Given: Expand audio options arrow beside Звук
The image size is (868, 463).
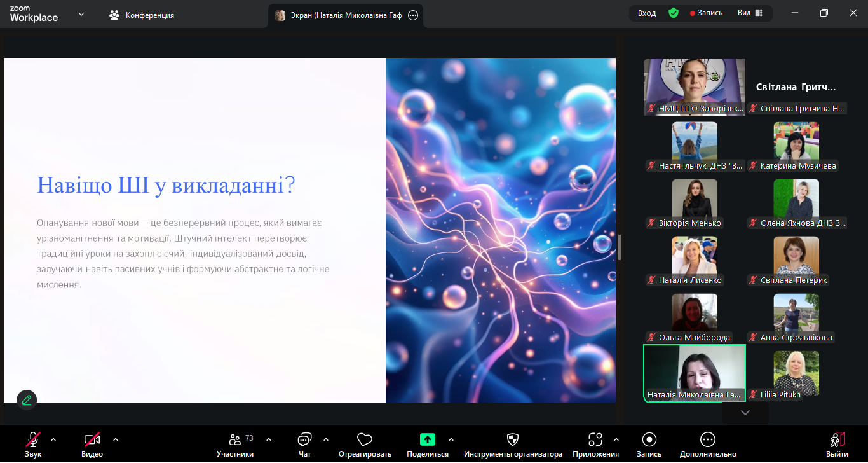Looking at the screenshot, I should (x=53, y=439).
